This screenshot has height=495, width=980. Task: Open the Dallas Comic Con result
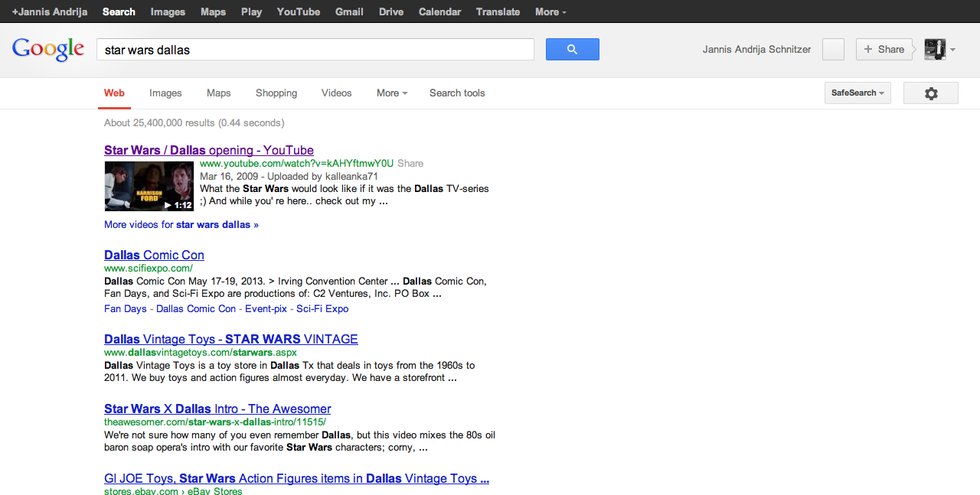(x=154, y=255)
